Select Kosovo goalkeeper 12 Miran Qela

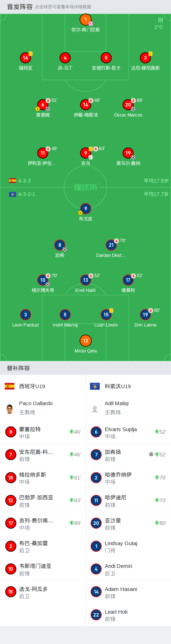(85, 341)
